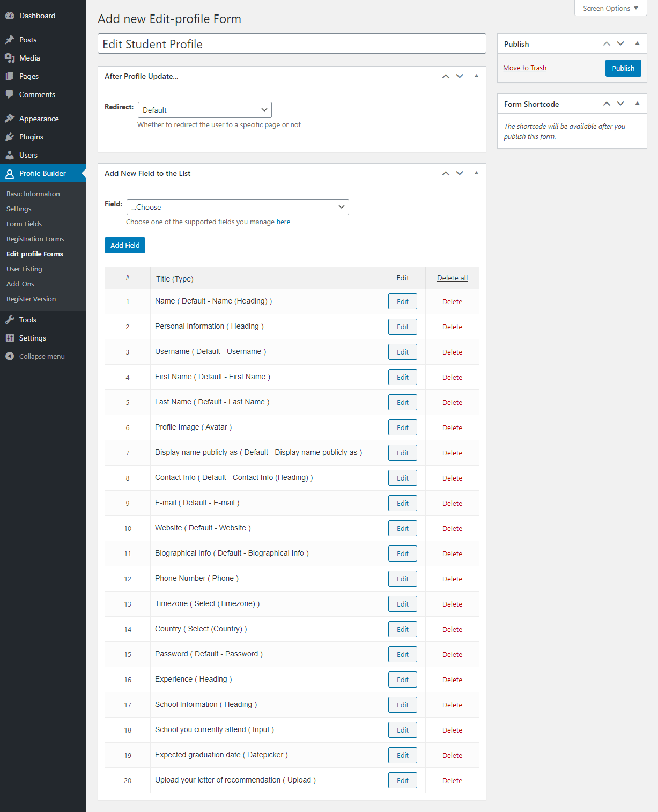Move Add New Field box up
658x812 pixels.
click(x=446, y=173)
